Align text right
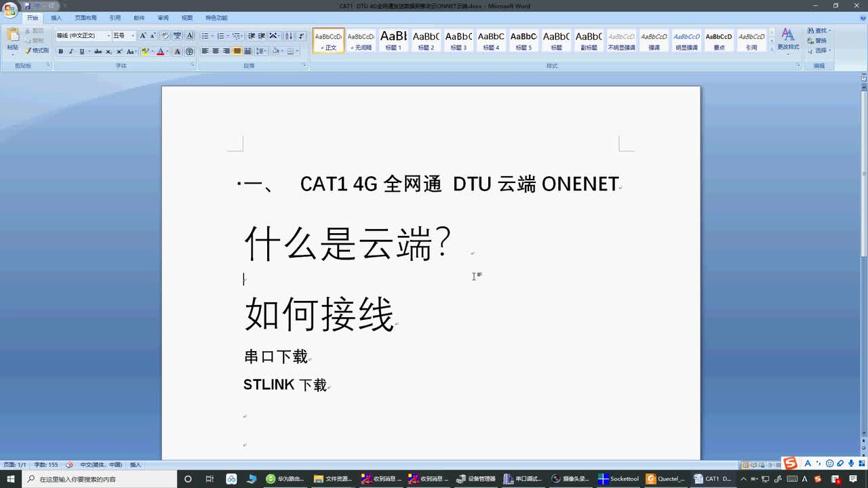This screenshot has width=868, height=488. point(226,52)
